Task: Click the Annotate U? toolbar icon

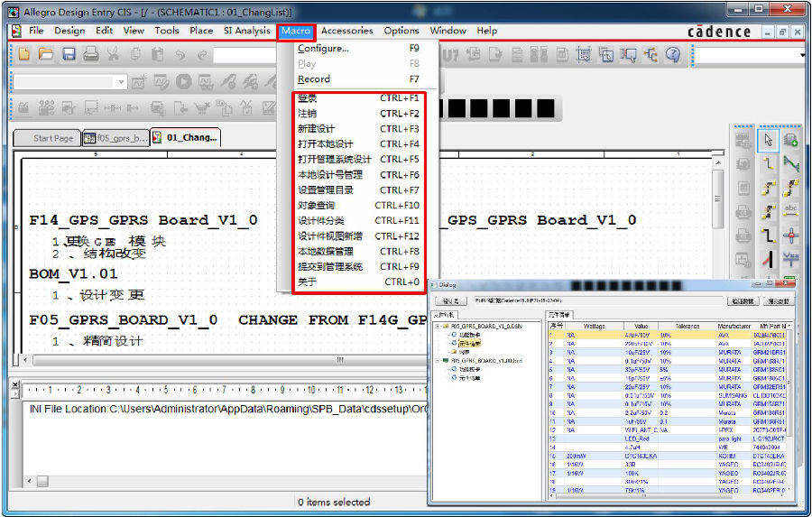Action: tap(450, 55)
